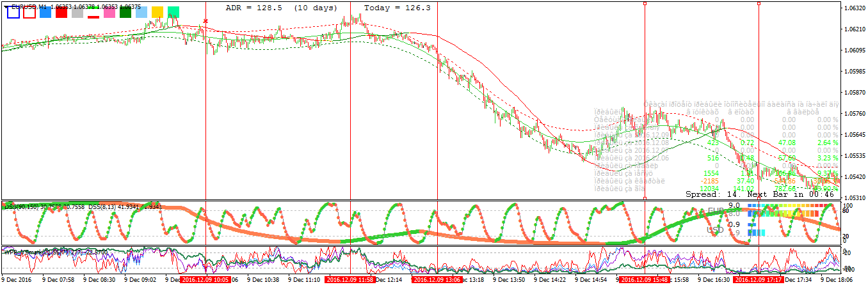Pick the gray color square

click(77, 12)
